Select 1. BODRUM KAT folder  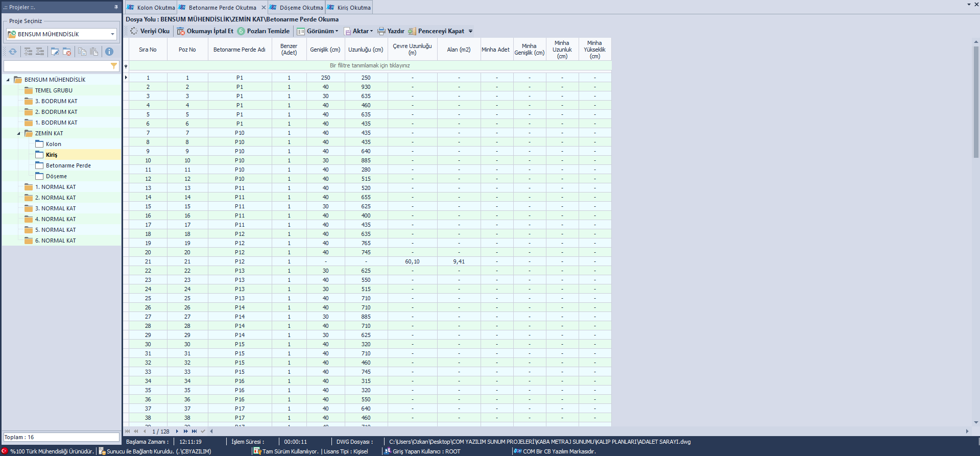pyautogui.click(x=56, y=123)
